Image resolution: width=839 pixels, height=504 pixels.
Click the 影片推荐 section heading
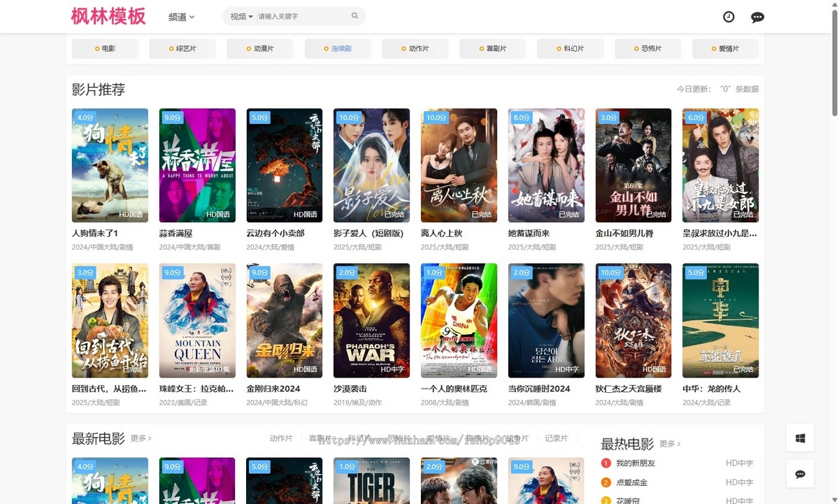tap(99, 89)
